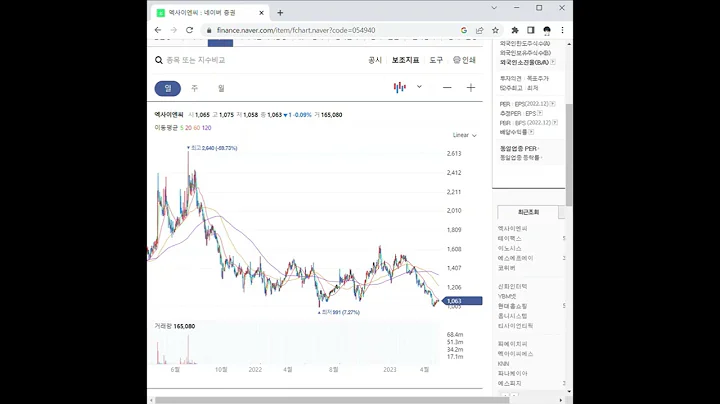Select the 주 weekly period
Viewport: 720px width, 404px height.
194,88
